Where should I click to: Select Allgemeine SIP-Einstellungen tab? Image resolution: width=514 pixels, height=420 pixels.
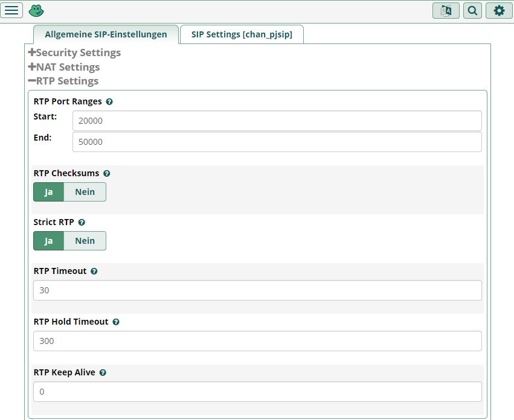(x=106, y=34)
